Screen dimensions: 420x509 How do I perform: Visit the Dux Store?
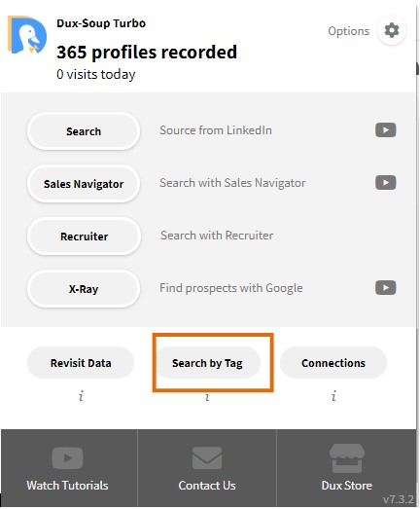click(x=346, y=468)
